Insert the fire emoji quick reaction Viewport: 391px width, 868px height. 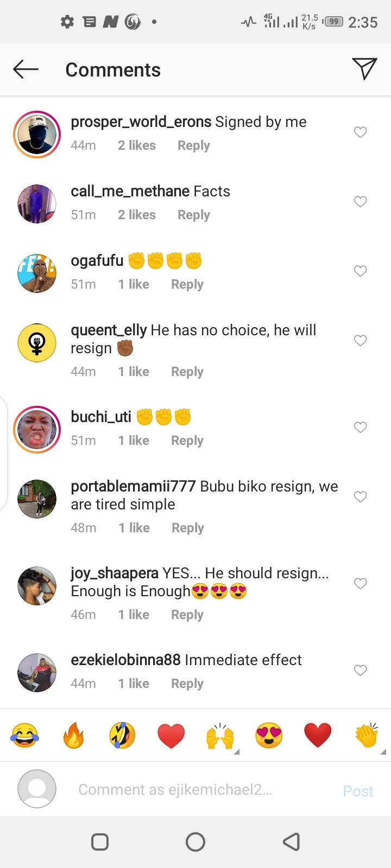[x=73, y=736]
